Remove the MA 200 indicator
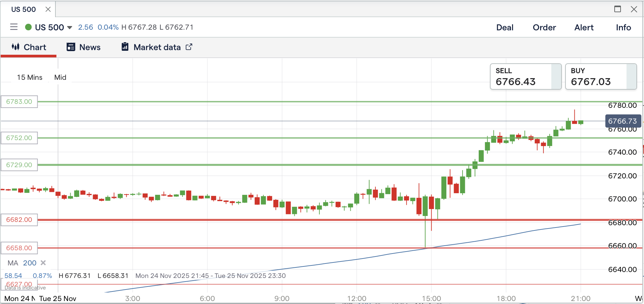 pos(43,263)
